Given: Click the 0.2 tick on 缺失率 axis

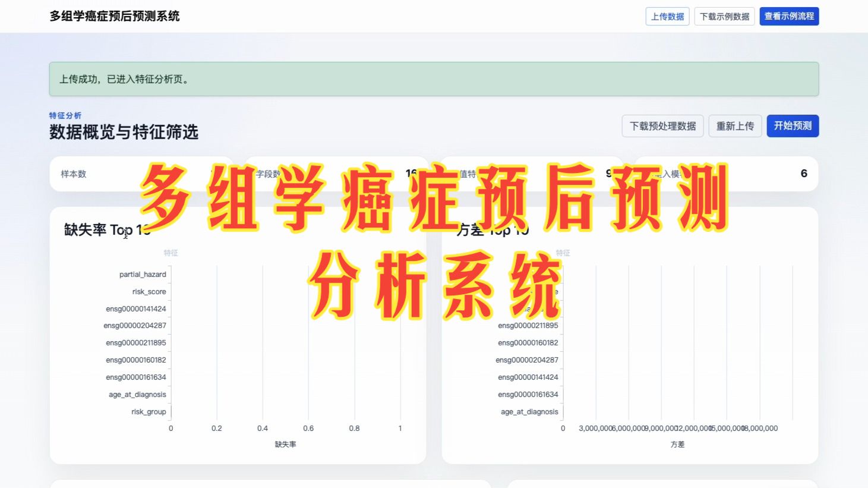Looking at the screenshot, I should coord(217,429).
